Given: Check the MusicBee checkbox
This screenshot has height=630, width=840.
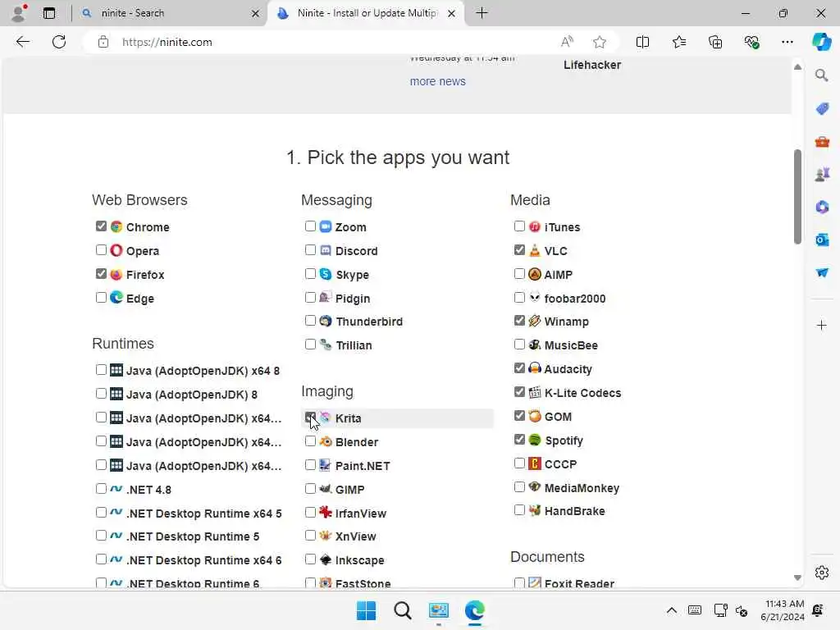Looking at the screenshot, I should [x=519, y=345].
